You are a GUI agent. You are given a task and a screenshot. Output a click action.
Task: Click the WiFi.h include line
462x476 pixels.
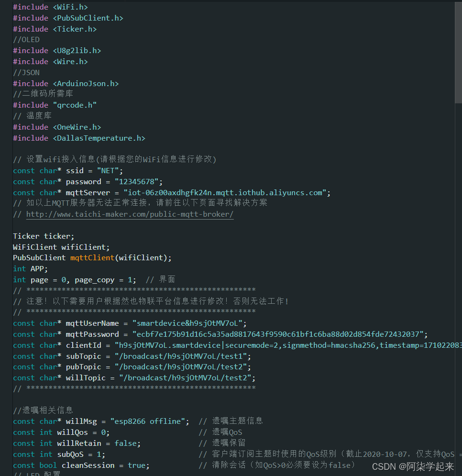coord(50,7)
